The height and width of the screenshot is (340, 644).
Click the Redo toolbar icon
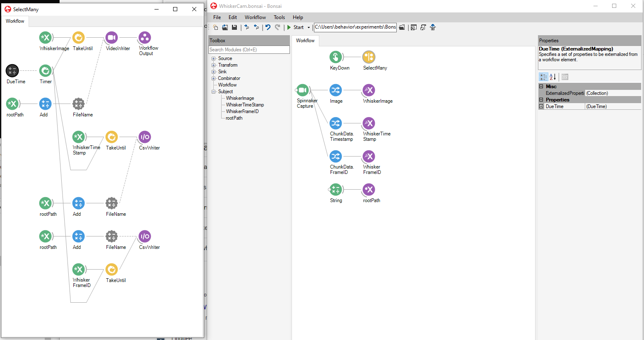tap(277, 27)
